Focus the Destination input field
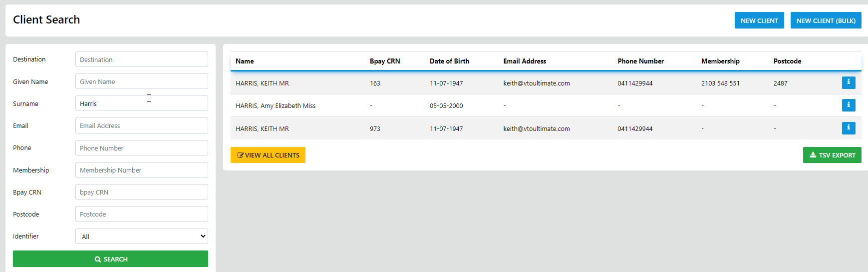 coord(141,59)
